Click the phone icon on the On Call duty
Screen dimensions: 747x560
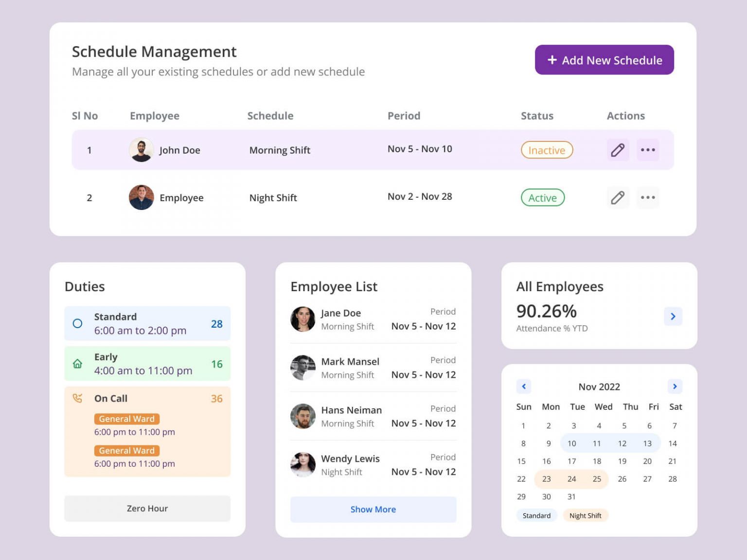click(78, 399)
